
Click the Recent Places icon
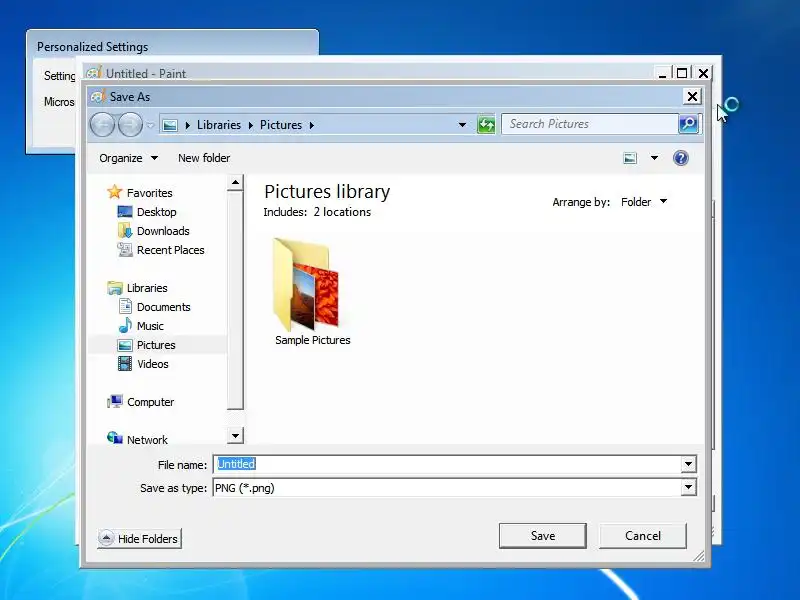point(125,249)
